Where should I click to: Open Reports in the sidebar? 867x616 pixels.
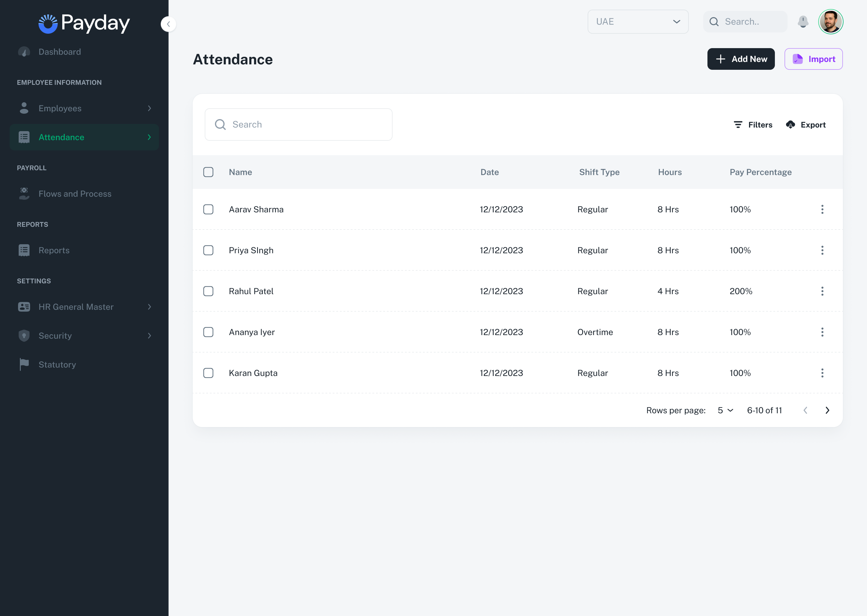[54, 250]
